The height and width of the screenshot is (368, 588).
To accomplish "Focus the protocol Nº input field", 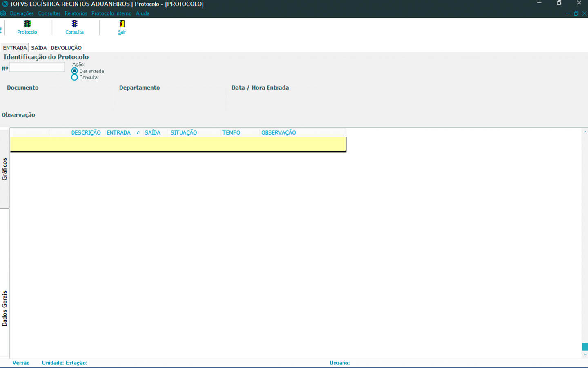I will pyautogui.click(x=37, y=67).
